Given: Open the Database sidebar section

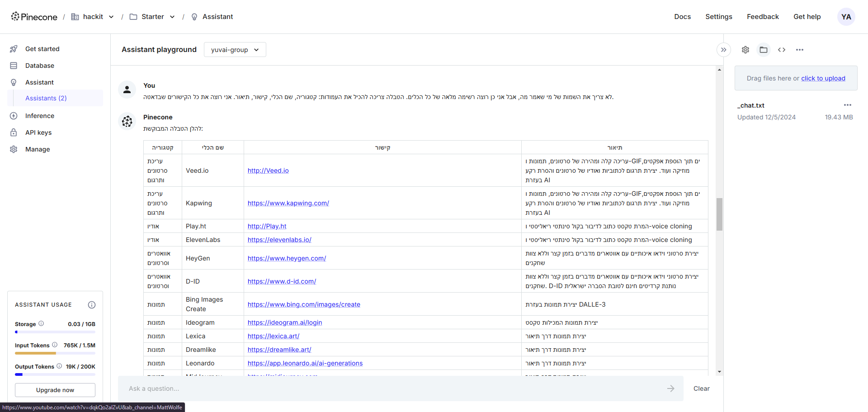Looking at the screenshot, I should 39,66.
